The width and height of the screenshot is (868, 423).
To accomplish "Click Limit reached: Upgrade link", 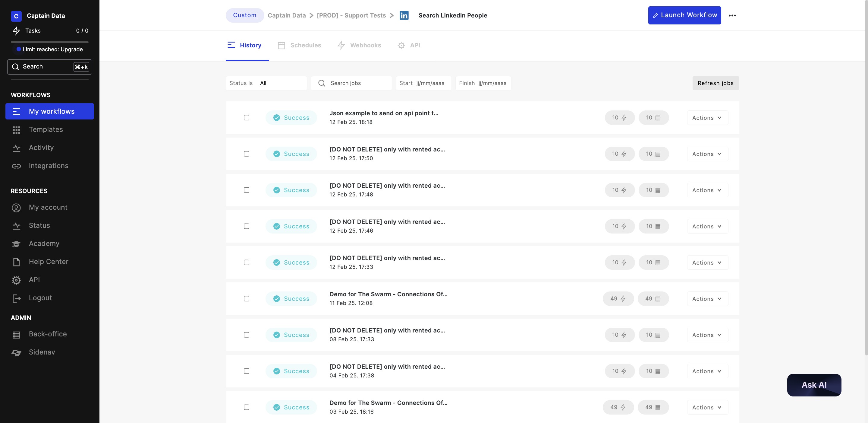I will click(x=52, y=49).
